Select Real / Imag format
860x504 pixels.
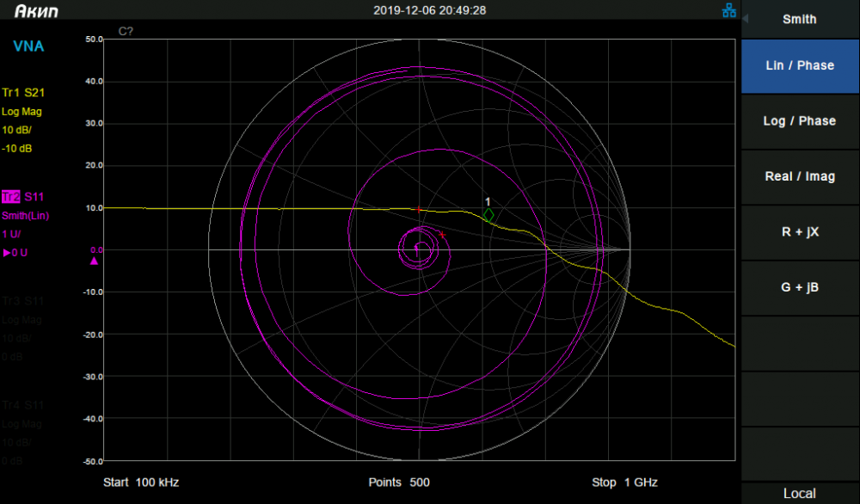click(x=800, y=176)
